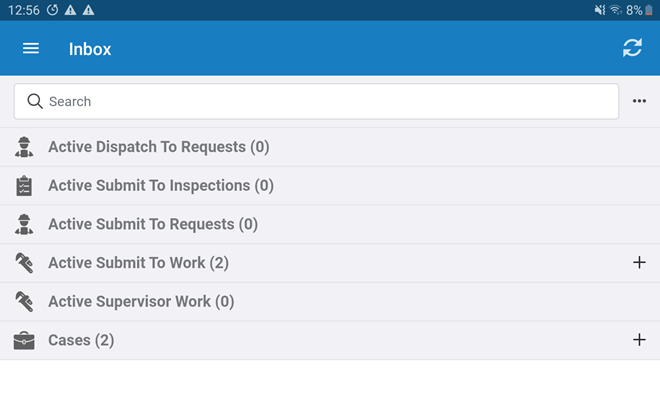The width and height of the screenshot is (660, 413).
Task: Open the hamburger navigation menu
Action: point(31,49)
